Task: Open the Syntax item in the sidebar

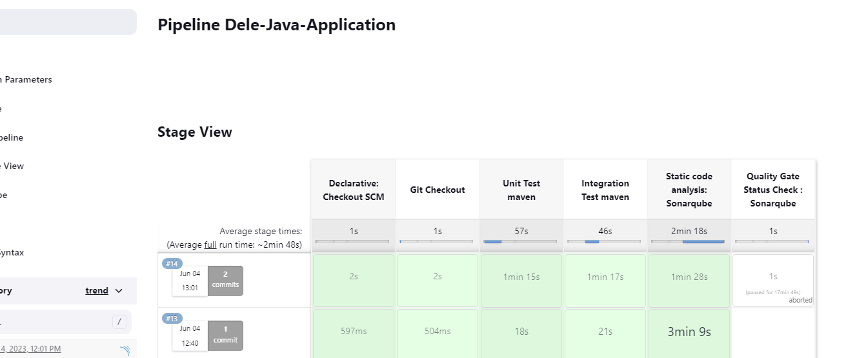Action: [x=12, y=253]
